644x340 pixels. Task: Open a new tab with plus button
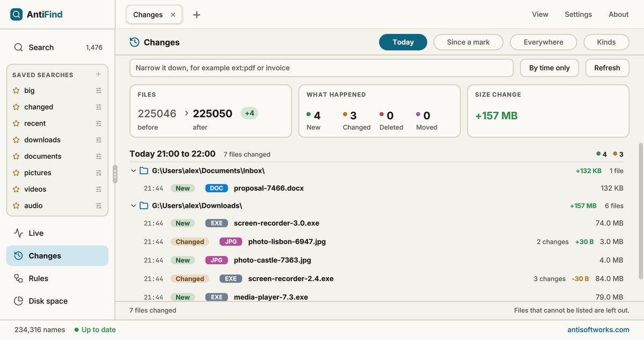click(196, 15)
